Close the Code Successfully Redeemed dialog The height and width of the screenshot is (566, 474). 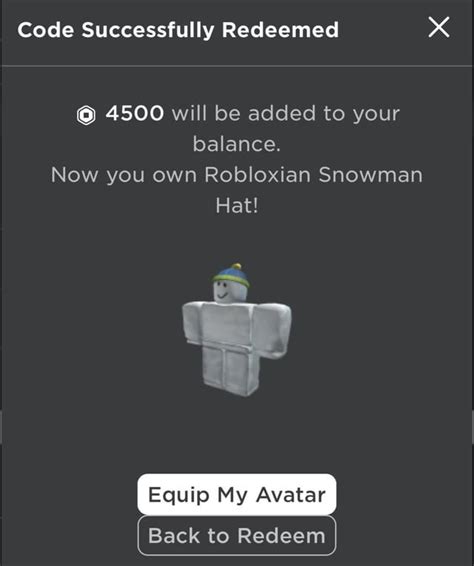pos(439,27)
